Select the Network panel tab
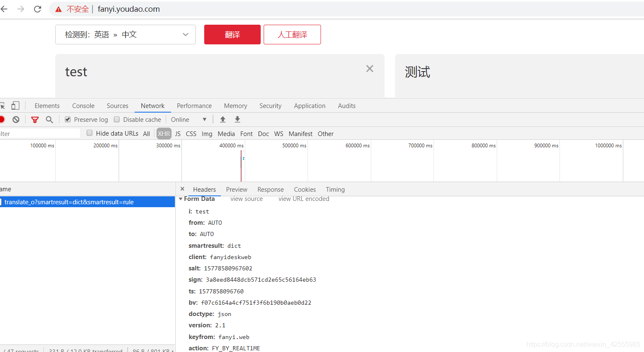 tap(153, 106)
